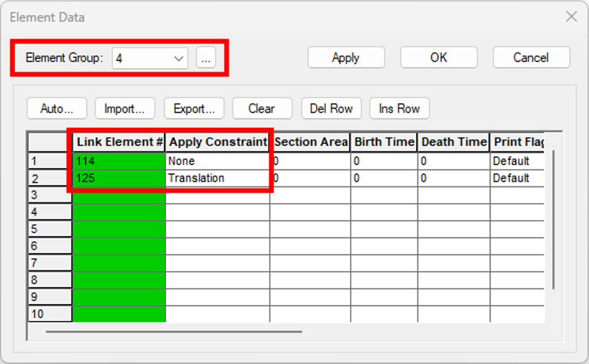
Task: Select row header 9
Action: [50, 297]
